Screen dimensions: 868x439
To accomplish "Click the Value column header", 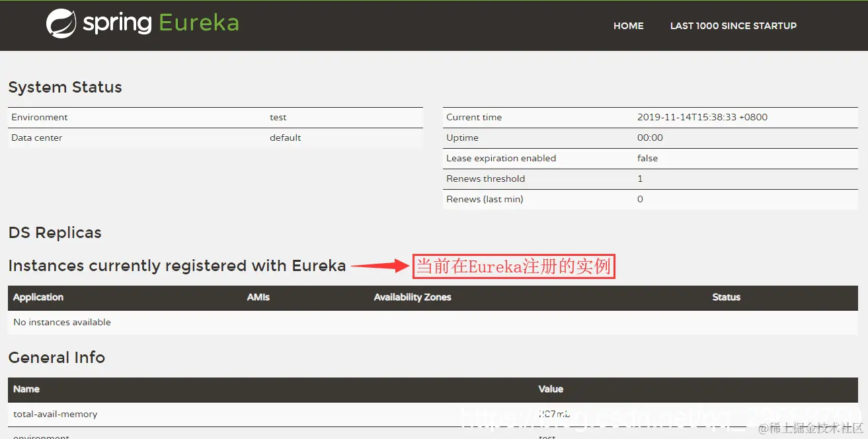I will coord(551,389).
